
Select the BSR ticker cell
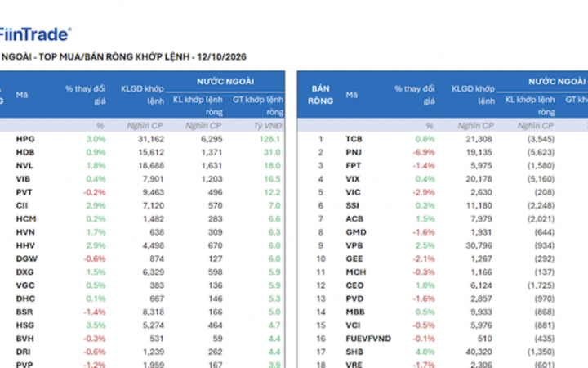point(24,312)
